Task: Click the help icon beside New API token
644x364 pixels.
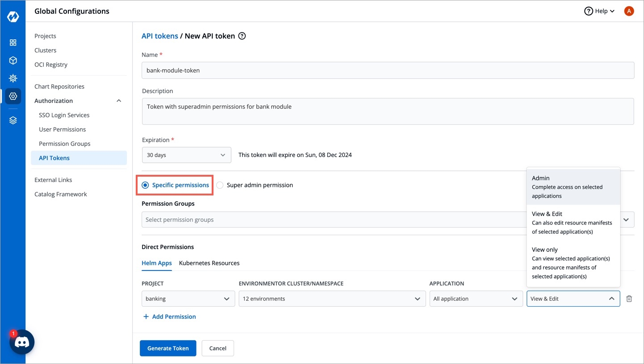Action: click(x=242, y=36)
